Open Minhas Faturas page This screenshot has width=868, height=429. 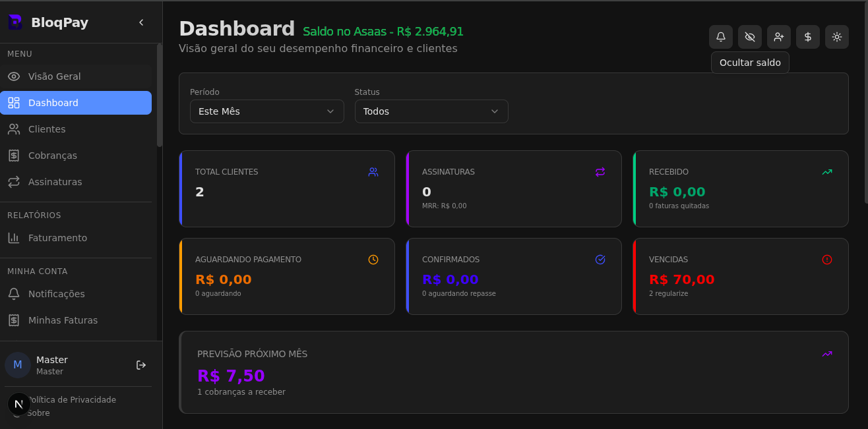[76, 320]
